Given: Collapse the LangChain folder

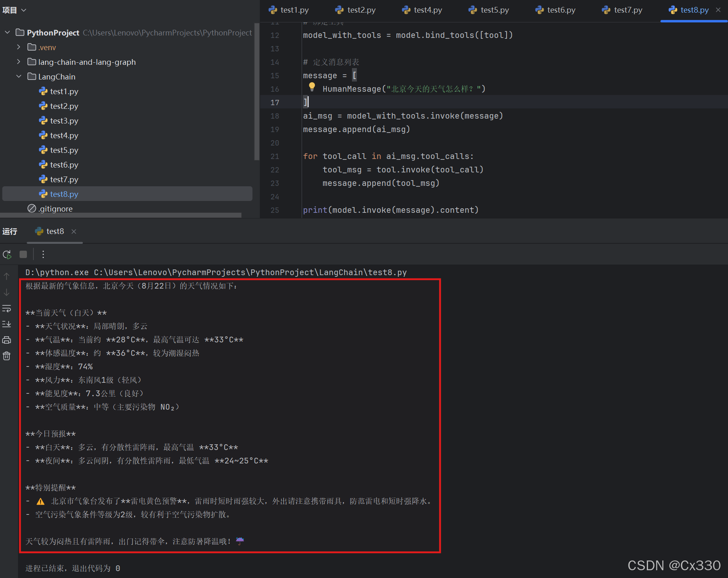Looking at the screenshot, I should coord(19,76).
